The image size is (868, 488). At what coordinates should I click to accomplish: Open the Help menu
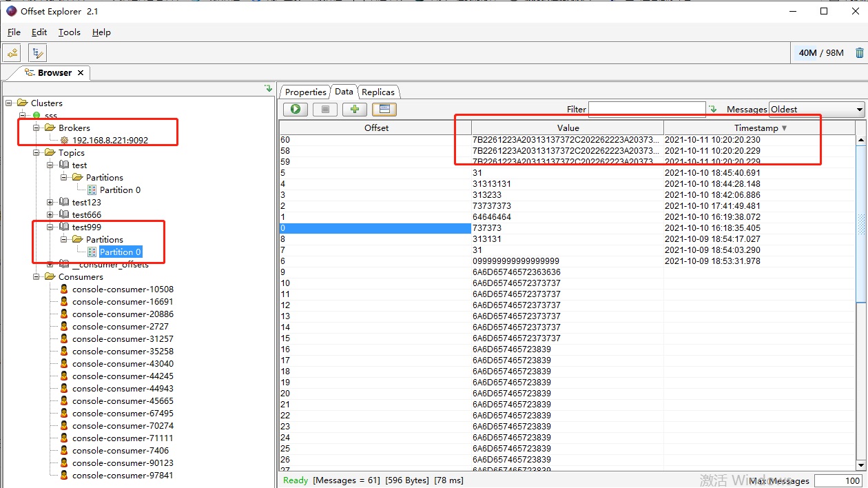[101, 32]
